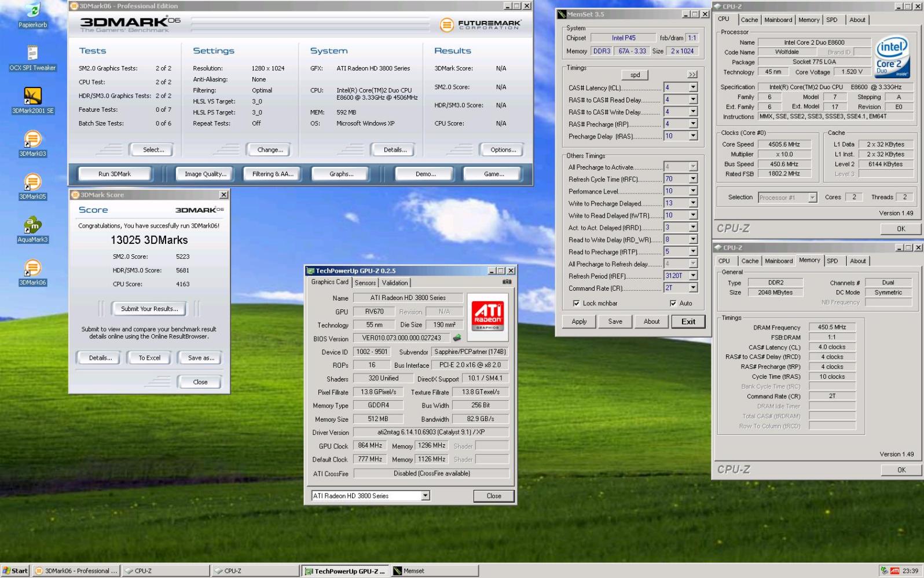This screenshot has height=578, width=924.
Task: Click the Apply button in MemSet
Action: (x=579, y=321)
